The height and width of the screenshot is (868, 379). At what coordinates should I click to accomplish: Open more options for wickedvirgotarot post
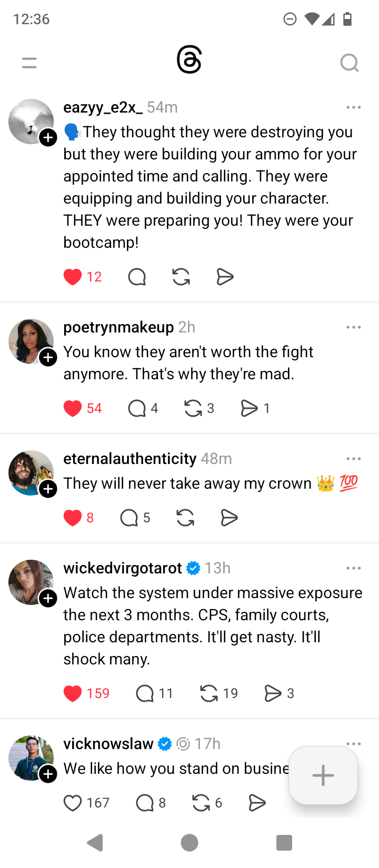(x=354, y=568)
